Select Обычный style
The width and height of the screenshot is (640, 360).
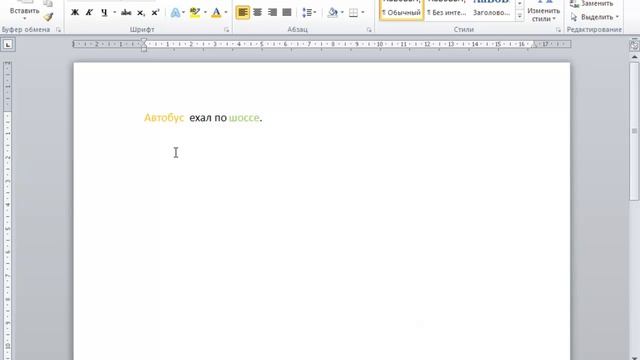(401, 9)
